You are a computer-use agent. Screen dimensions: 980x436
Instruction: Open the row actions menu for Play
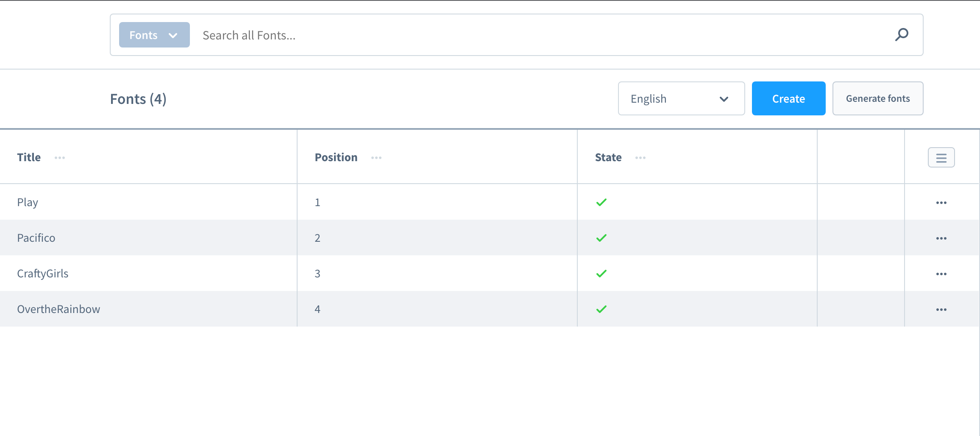tap(941, 203)
